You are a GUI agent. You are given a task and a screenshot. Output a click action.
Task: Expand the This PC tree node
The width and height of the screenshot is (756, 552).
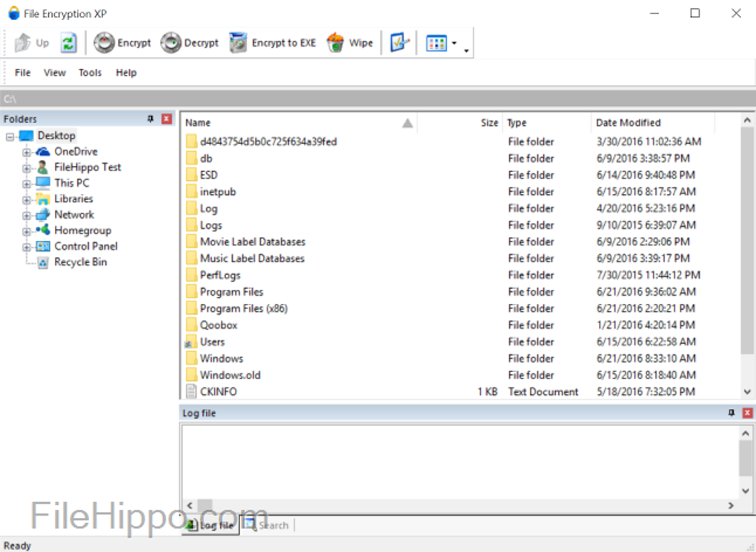click(x=25, y=183)
